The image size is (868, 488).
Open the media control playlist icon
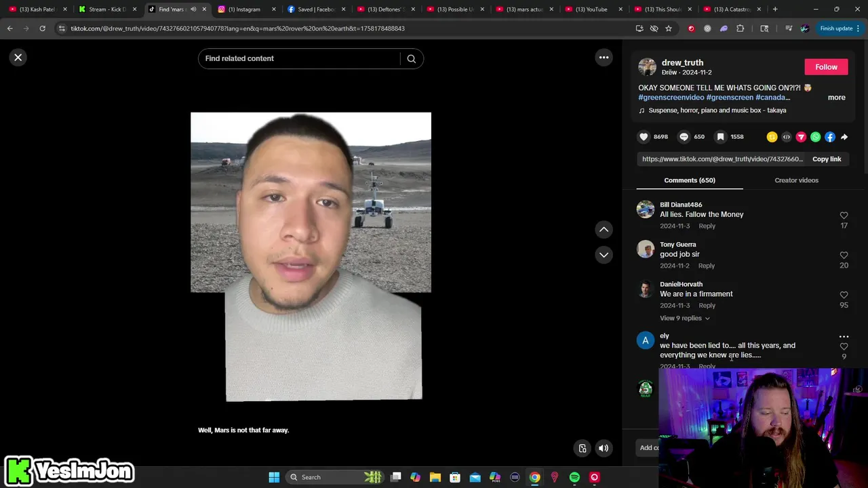tap(788, 28)
